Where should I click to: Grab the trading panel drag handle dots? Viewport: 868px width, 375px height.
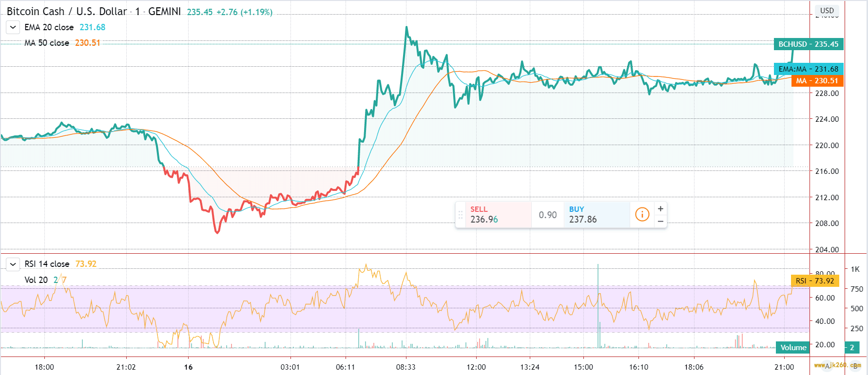(x=460, y=215)
